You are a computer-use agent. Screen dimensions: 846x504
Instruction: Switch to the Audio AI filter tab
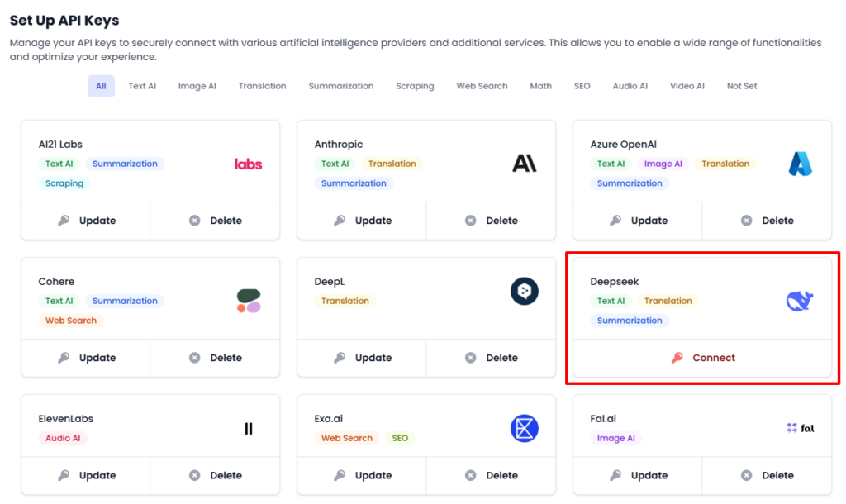point(630,85)
